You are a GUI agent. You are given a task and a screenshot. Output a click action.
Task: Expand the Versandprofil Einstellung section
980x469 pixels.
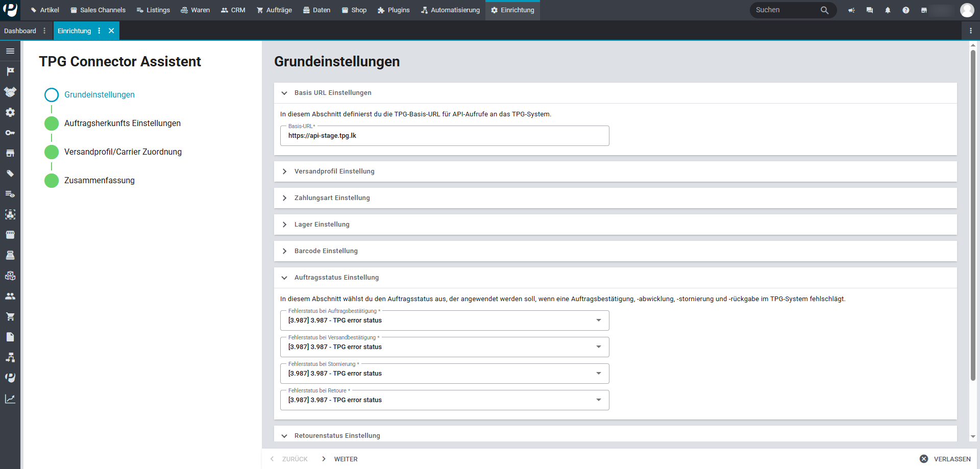tap(615, 171)
